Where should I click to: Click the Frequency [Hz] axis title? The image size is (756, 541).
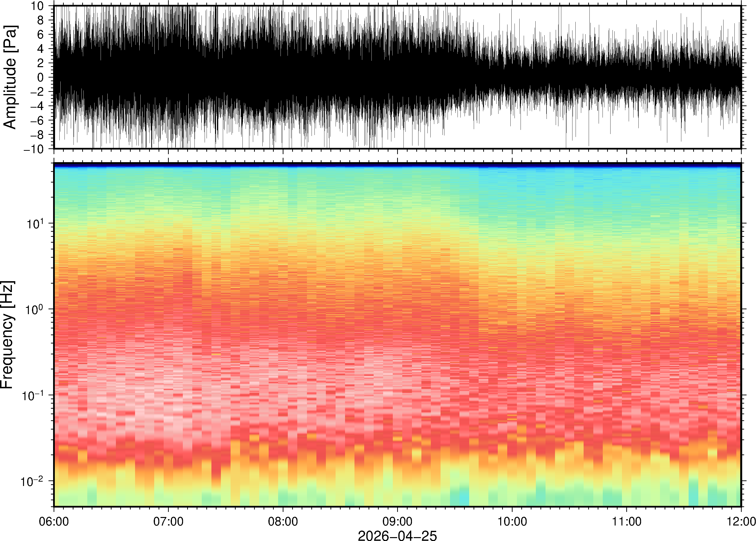[8, 335]
